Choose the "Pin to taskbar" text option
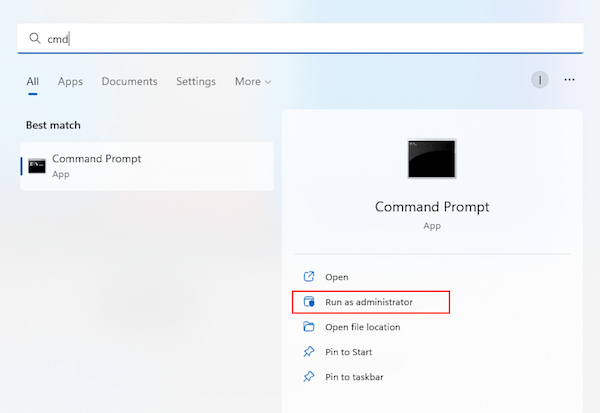600x413 pixels. pyautogui.click(x=354, y=377)
